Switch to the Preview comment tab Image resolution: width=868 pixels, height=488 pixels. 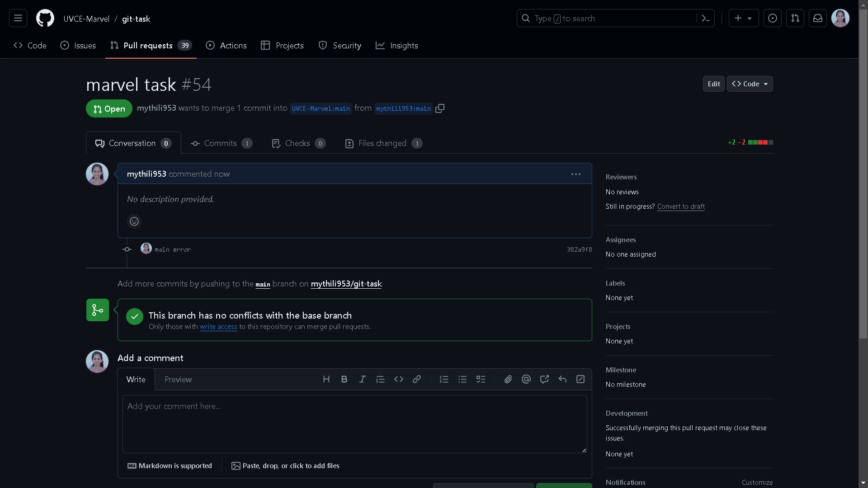pyautogui.click(x=178, y=380)
